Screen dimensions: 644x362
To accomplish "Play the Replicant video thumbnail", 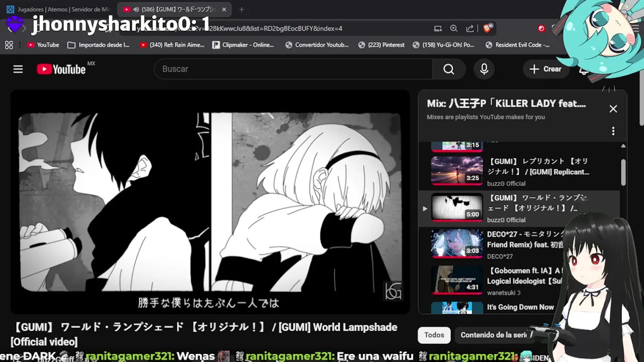I will point(457,170).
